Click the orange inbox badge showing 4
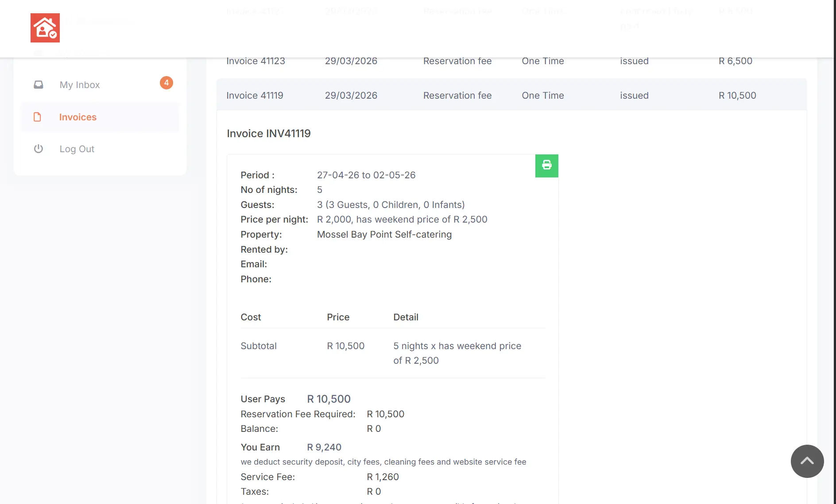The width and height of the screenshot is (836, 504). pyautogui.click(x=166, y=83)
